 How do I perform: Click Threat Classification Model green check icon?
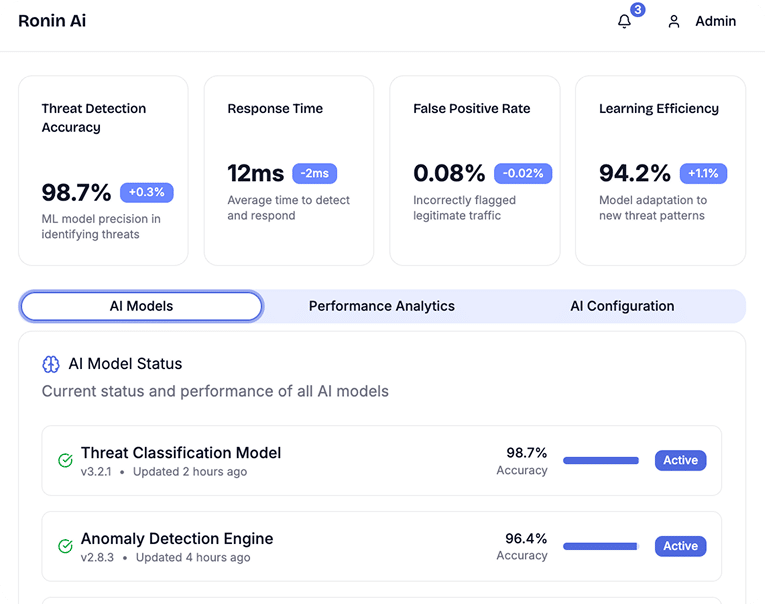[65, 461]
